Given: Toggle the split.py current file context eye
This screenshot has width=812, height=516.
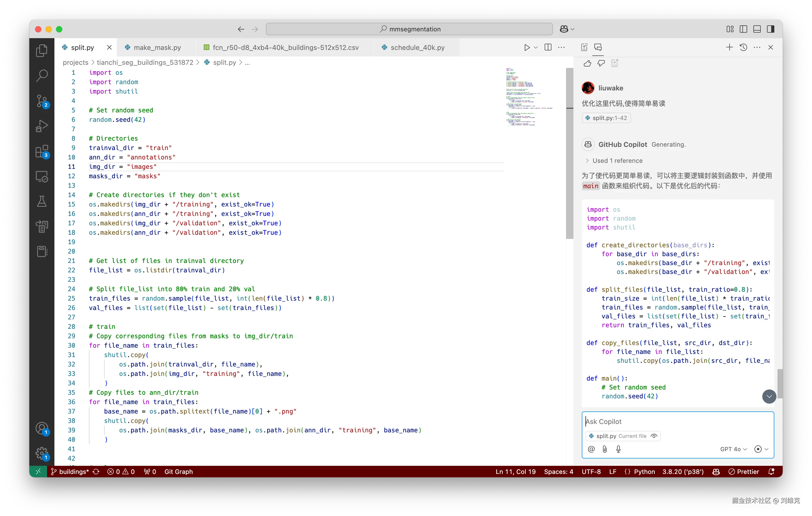Looking at the screenshot, I should click(x=654, y=436).
